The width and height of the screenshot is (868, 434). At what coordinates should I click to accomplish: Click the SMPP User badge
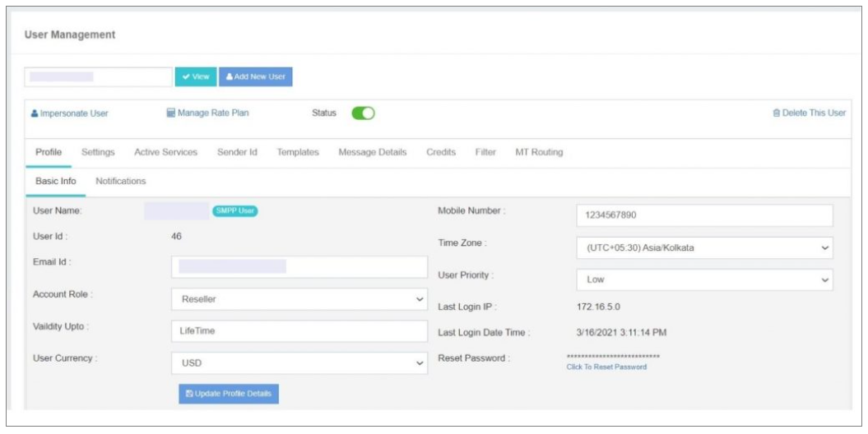(235, 210)
